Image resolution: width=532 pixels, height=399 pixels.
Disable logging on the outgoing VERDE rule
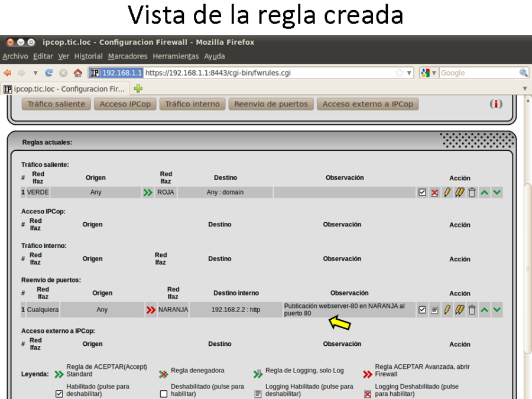pyautogui.click(x=434, y=192)
